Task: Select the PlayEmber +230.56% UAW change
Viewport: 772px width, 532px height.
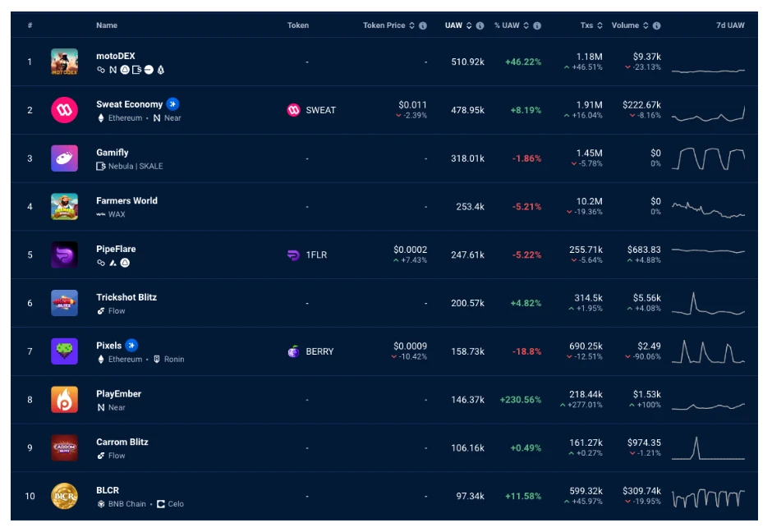Action: pos(521,400)
